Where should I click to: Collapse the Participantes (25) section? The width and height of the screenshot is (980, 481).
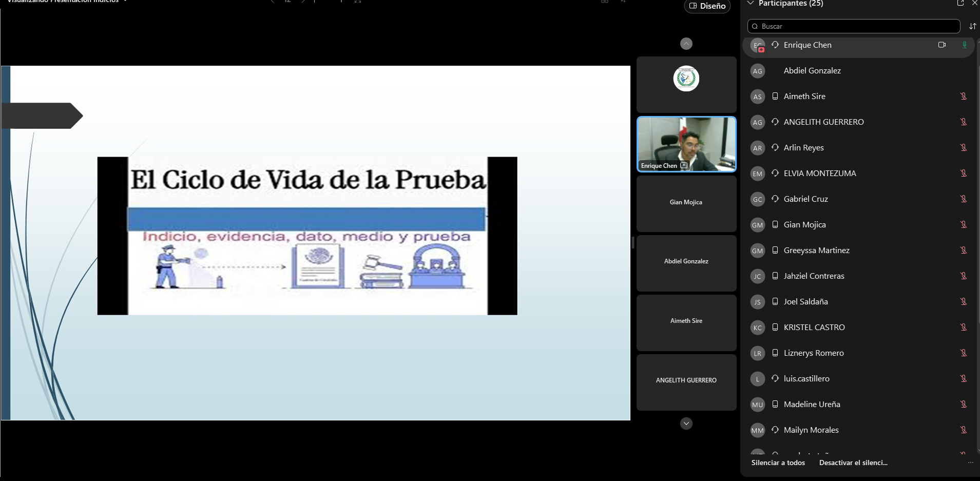pos(751,4)
